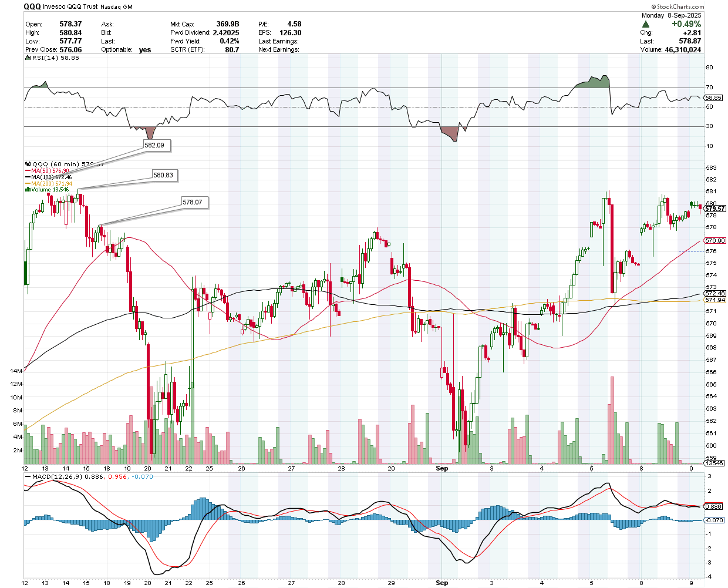Click the Chg value +2.81

point(692,33)
